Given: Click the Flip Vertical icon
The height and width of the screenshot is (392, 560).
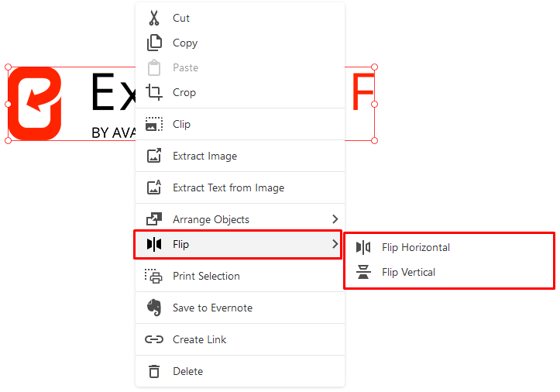Looking at the screenshot, I should (363, 272).
